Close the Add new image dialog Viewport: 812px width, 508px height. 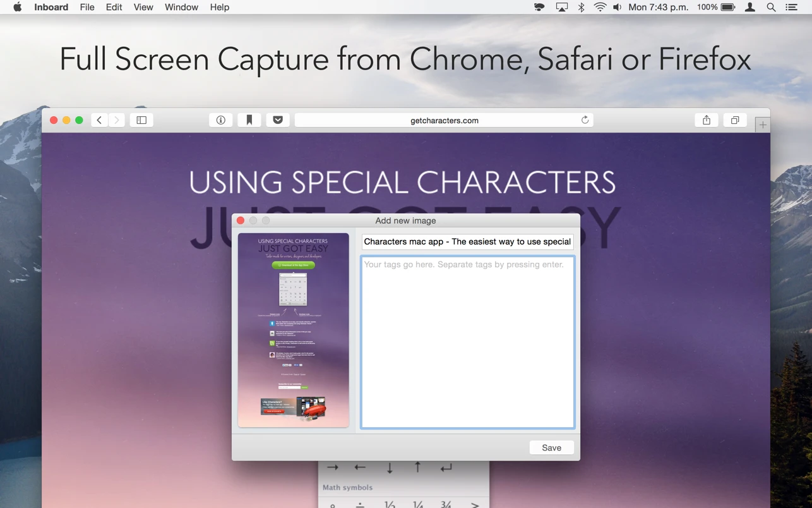click(x=241, y=221)
